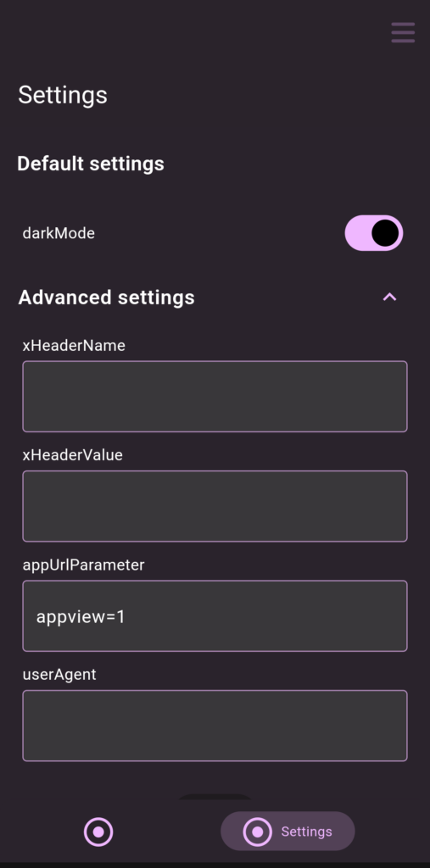Tap the circular icon inside Settings tab

click(x=257, y=832)
